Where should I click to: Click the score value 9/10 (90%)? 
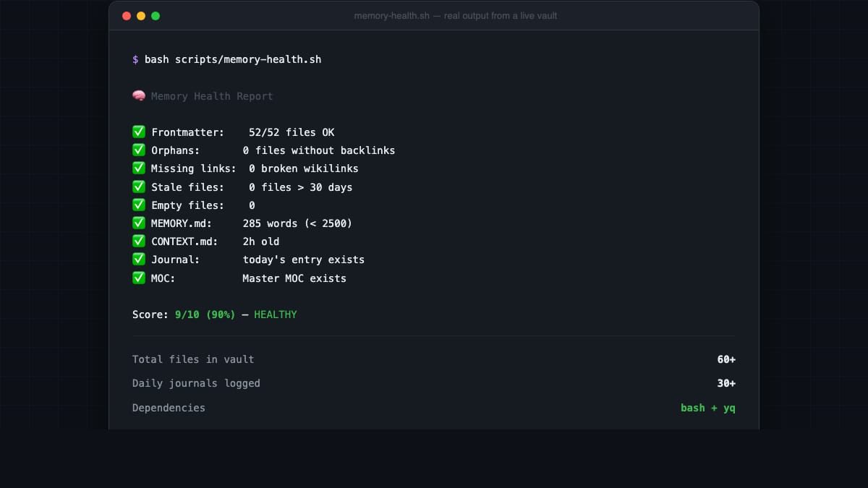click(205, 314)
